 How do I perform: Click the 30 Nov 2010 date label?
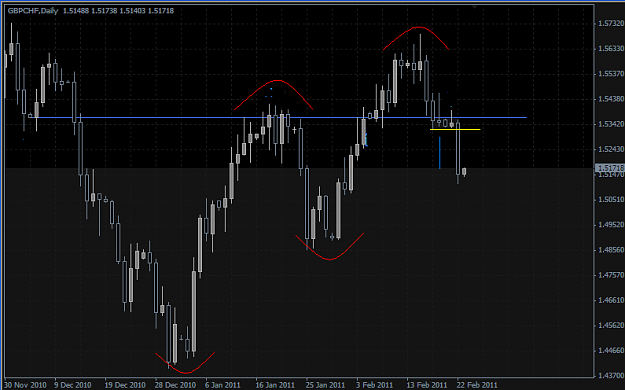point(26,385)
